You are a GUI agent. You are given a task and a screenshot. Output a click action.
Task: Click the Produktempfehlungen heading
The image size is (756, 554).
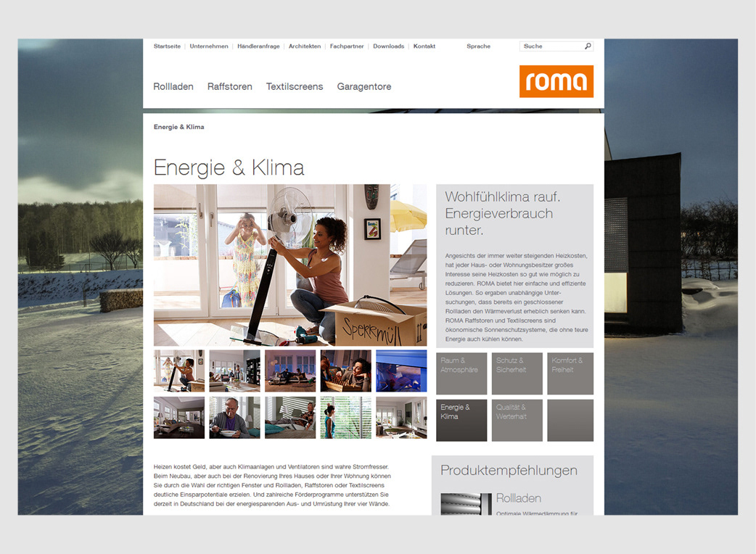pos(509,471)
